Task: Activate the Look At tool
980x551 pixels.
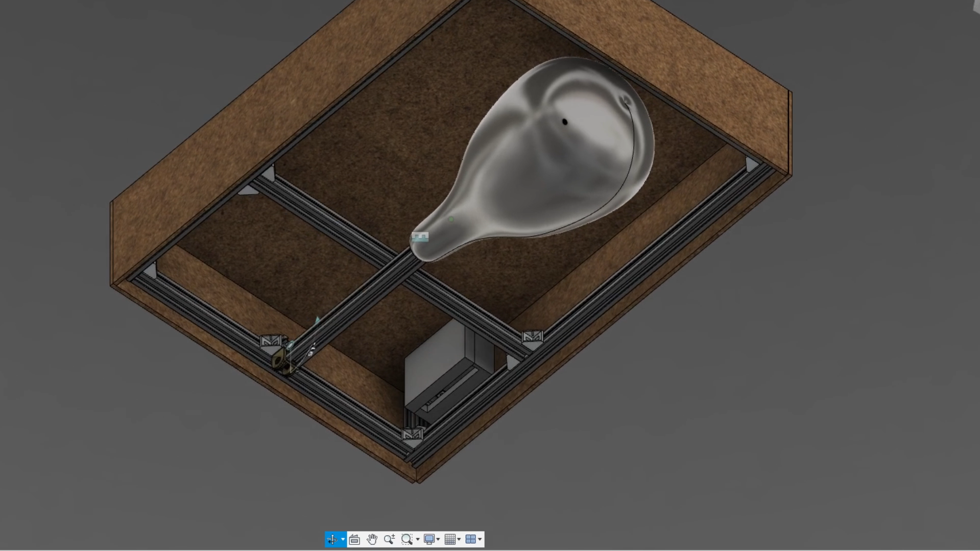Action: pyautogui.click(x=354, y=539)
